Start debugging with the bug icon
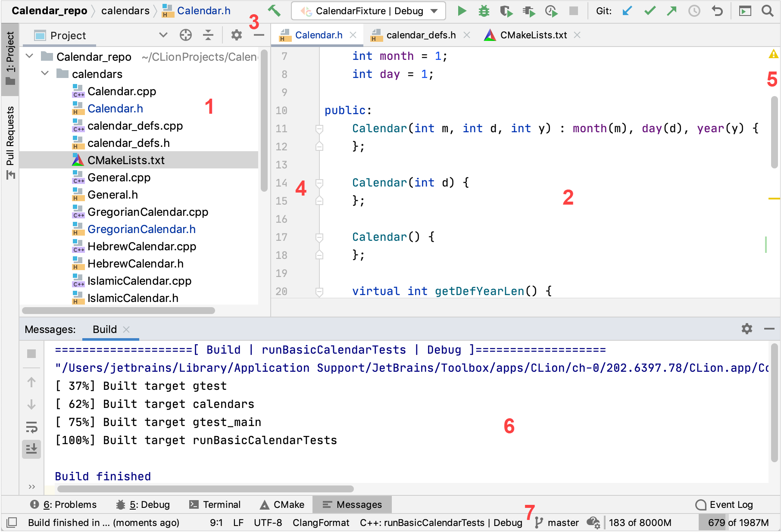This screenshot has height=532, width=781. 484,11
